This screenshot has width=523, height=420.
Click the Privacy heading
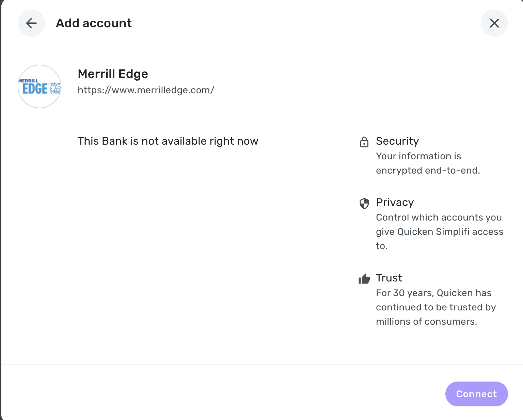click(395, 202)
